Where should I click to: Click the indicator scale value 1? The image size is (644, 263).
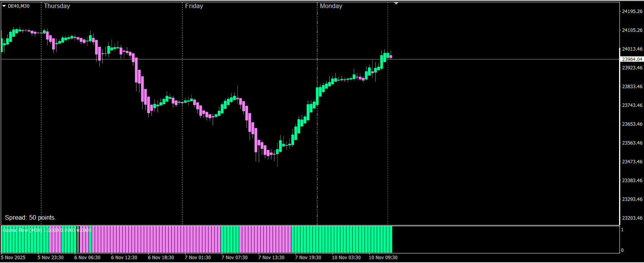tap(622, 230)
